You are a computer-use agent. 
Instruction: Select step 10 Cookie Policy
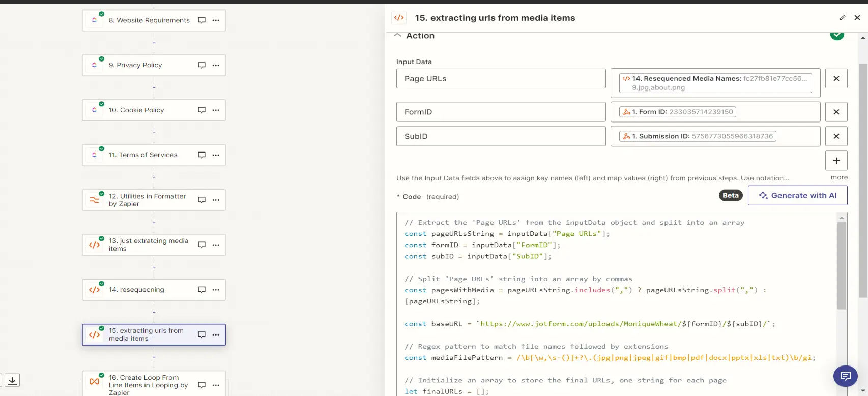tap(154, 110)
